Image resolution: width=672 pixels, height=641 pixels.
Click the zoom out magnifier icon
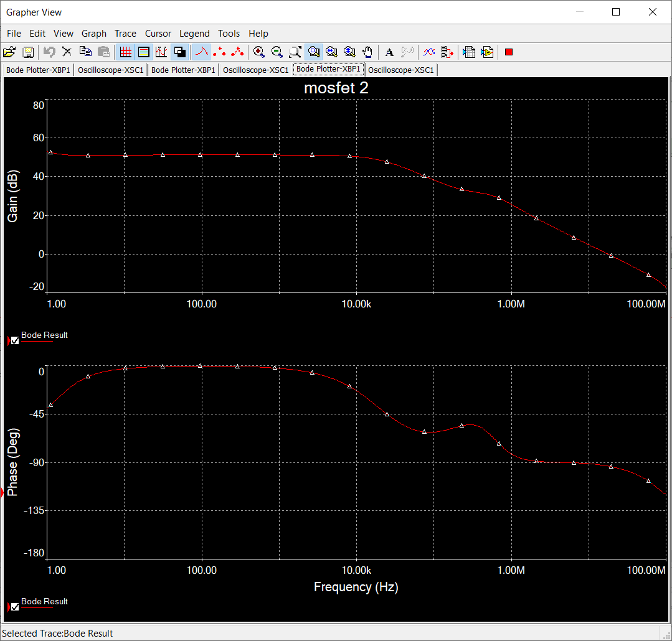(277, 52)
